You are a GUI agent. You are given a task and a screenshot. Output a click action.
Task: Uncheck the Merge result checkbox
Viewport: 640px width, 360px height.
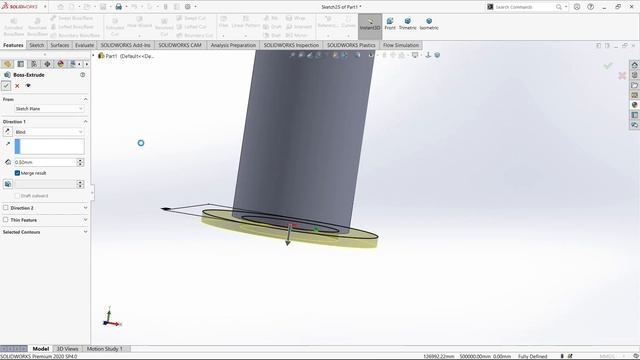17,173
